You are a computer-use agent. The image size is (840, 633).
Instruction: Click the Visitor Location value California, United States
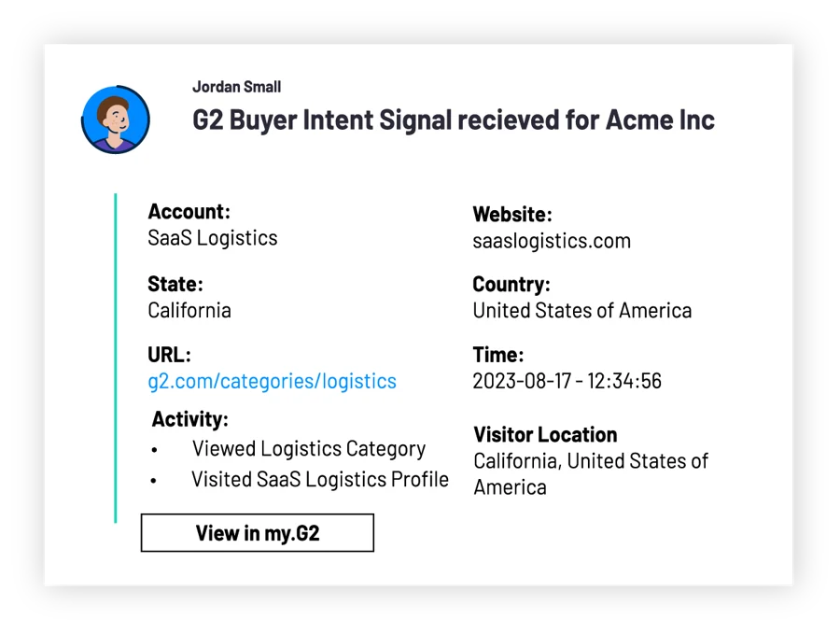coord(591,473)
